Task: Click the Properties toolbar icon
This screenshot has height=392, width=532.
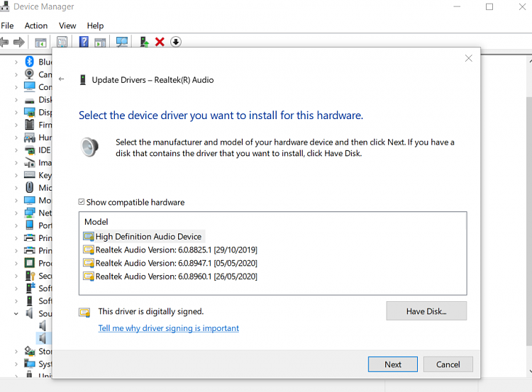Action: 62,42
